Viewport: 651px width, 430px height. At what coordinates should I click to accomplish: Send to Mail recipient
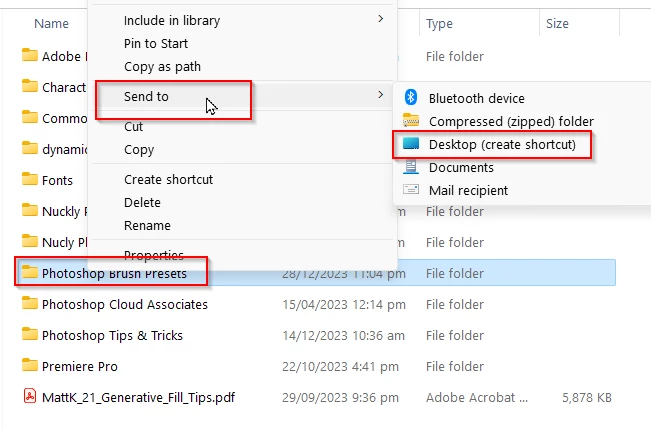468,191
